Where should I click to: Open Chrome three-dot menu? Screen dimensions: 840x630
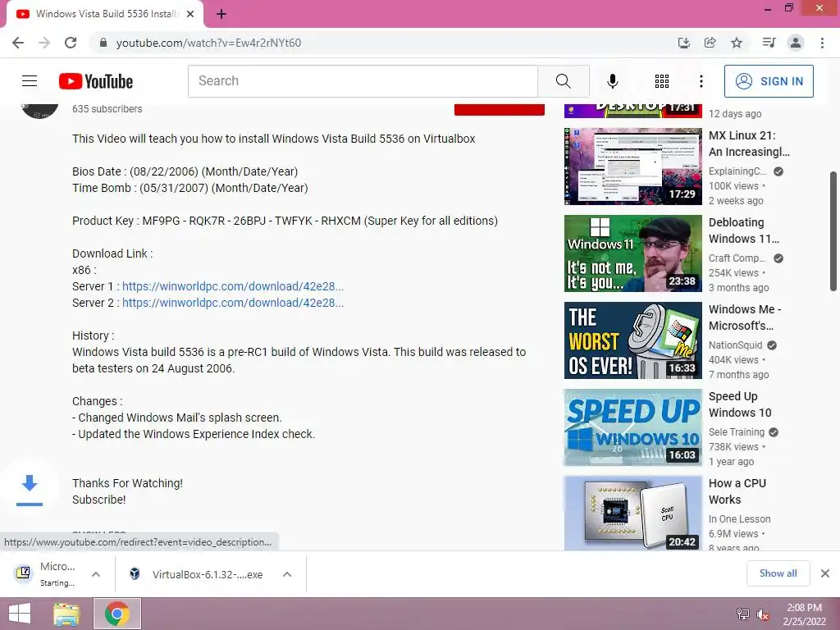click(x=822, y=43)
